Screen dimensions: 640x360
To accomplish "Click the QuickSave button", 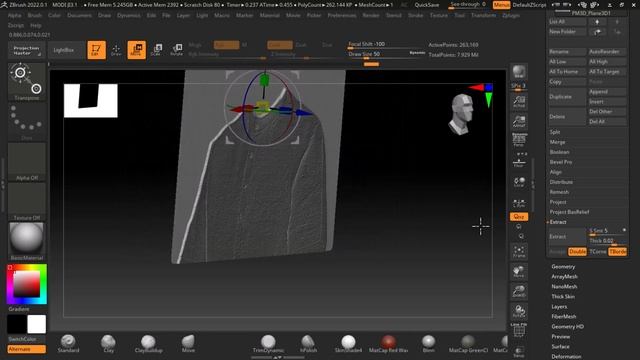I will (x=427, y=5).
